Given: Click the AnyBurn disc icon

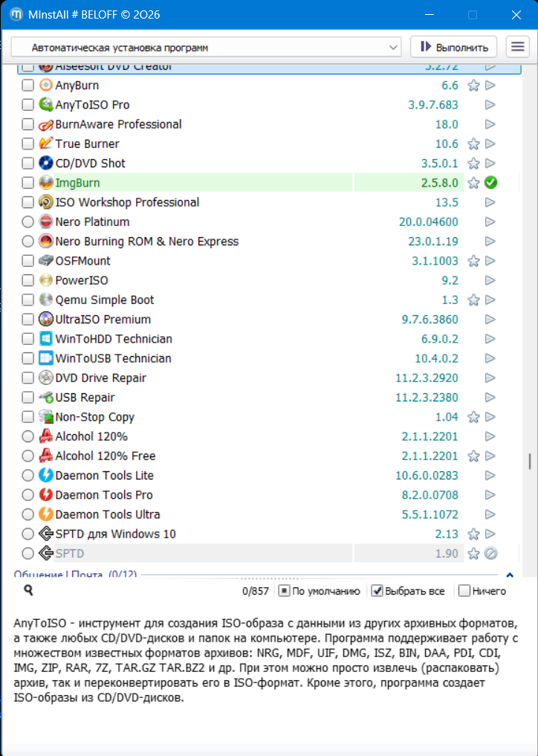Looking at the screenshot, I should tap(45, 85).
